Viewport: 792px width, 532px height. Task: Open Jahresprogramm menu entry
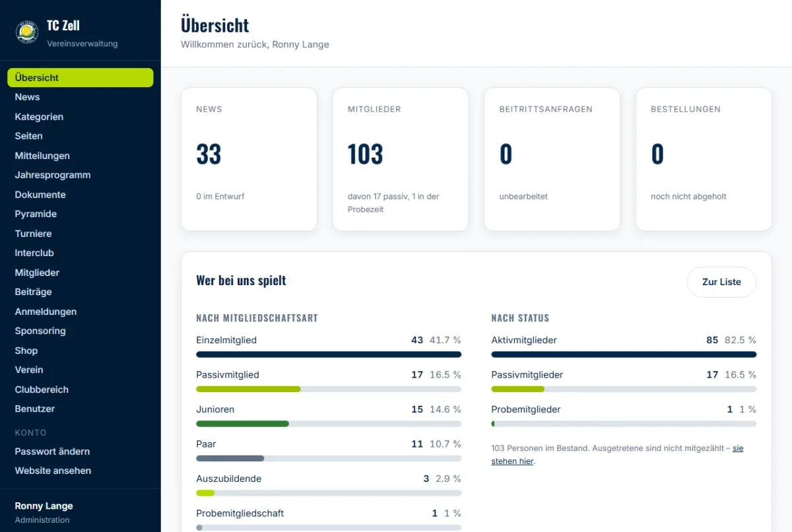pyautogui.click(x=80, y=175)
